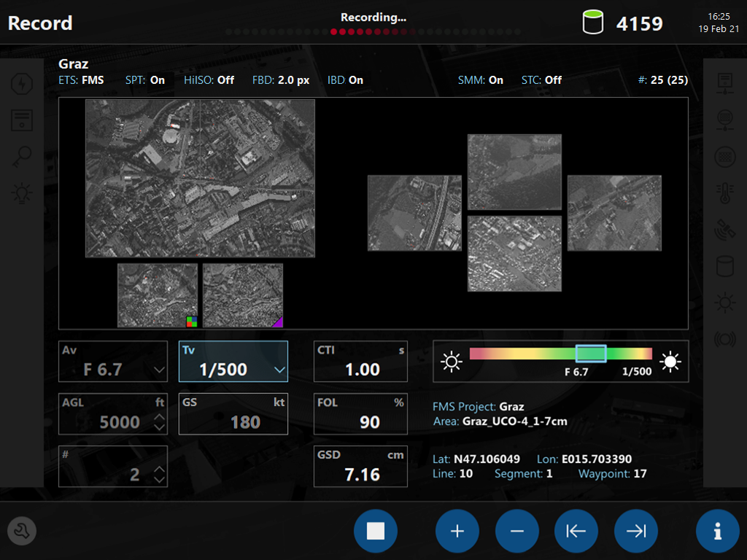Click the satellite GNSS icon
The width and height of the screenshot is (747, 560).
(x=725, y=230)
